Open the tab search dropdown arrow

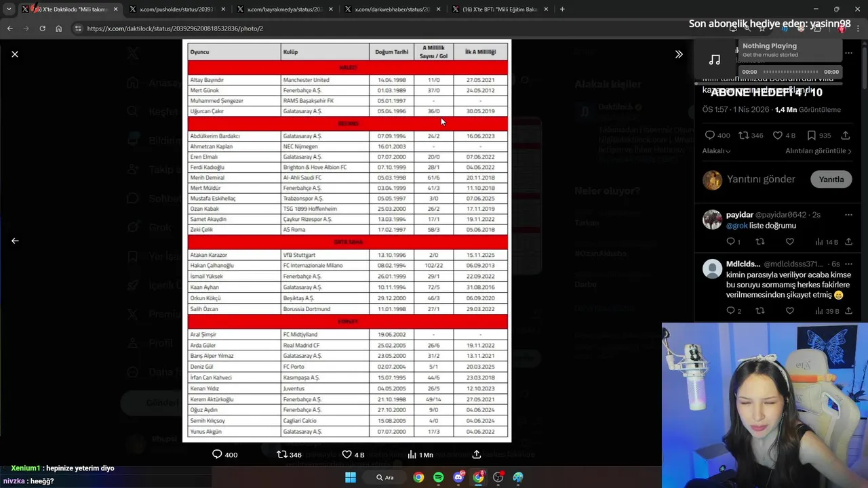point(8,9)
